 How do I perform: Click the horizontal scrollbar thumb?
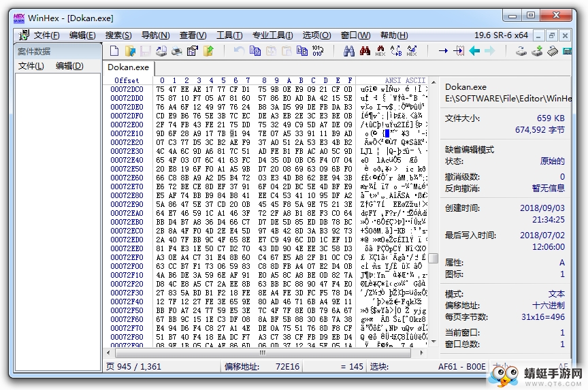[263, 353]
